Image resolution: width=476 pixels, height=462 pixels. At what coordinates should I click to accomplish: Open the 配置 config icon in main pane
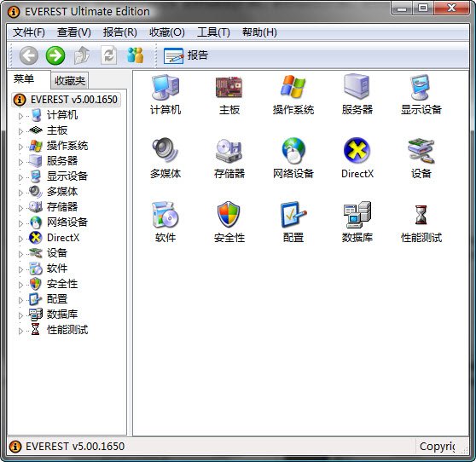[x=293, y=215]
